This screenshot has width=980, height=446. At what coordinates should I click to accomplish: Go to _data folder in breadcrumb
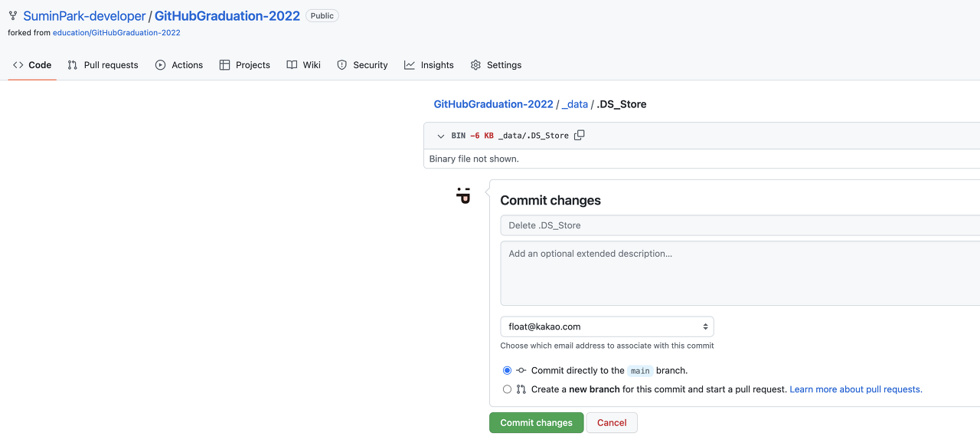[x=575, y=104]
